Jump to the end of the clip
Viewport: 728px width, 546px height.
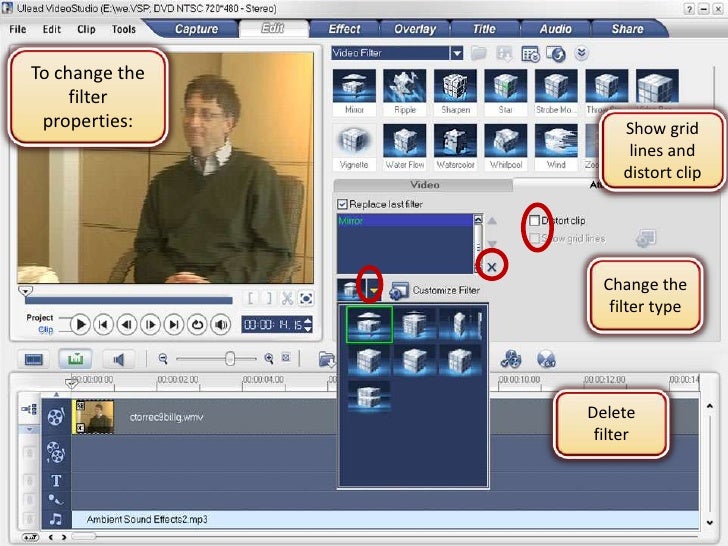pyautogui.click(x=174, y=324)
